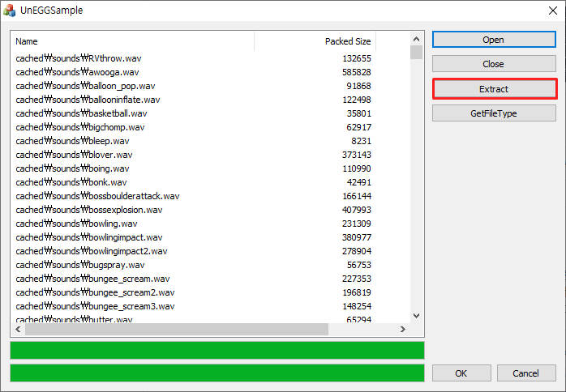Click packed size value 227353
This screenshot has height=392, width=566.
[357, 279]
